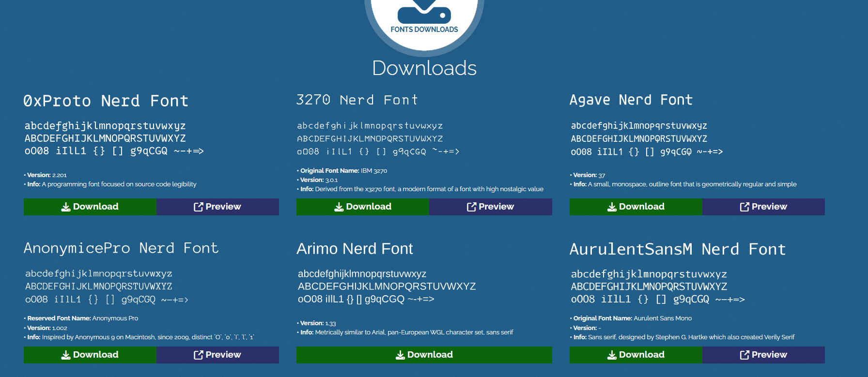Click Arimo's Version: 1.33 line
Image resolution: width=868 pixels, height=377 pixels.
click(x=316, y=323)
